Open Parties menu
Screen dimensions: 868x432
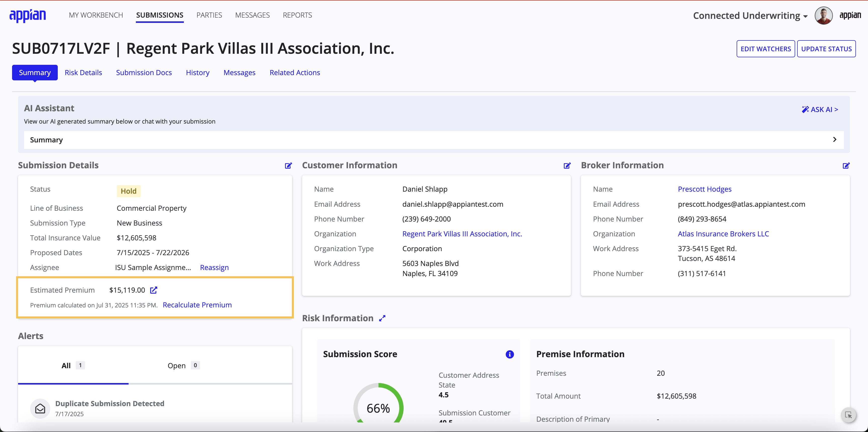pyautogui.click(x=209, y=15)
